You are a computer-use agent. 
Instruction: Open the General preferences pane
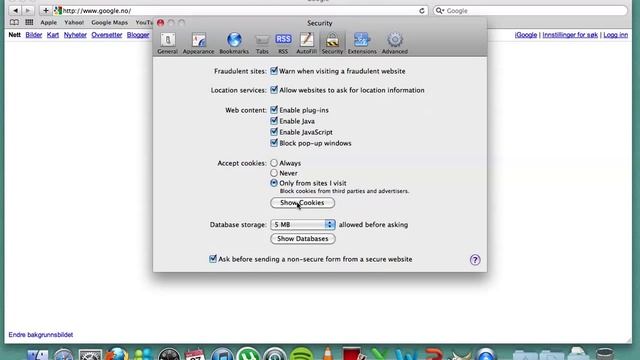pos(167,43)
